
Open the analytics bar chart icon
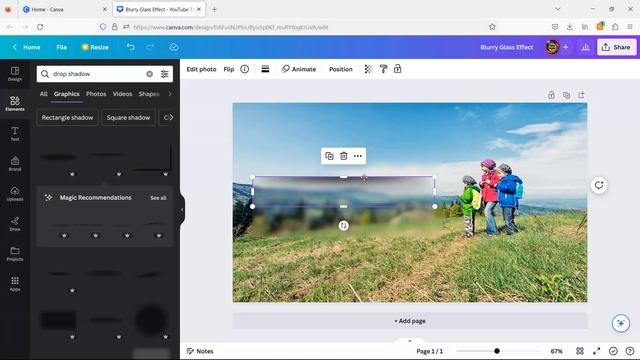(x=585, y=47)
